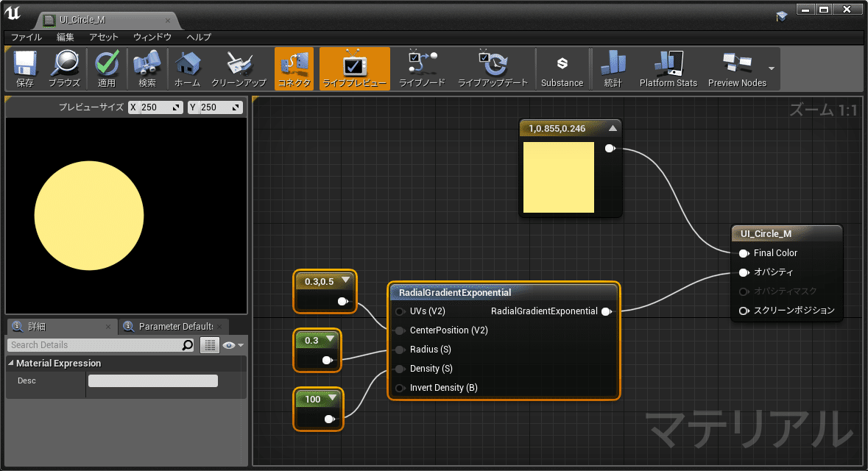Switch to the Parameter Defaults tab
The height and width of the screenshot is (471, 868).
point(175,327)
